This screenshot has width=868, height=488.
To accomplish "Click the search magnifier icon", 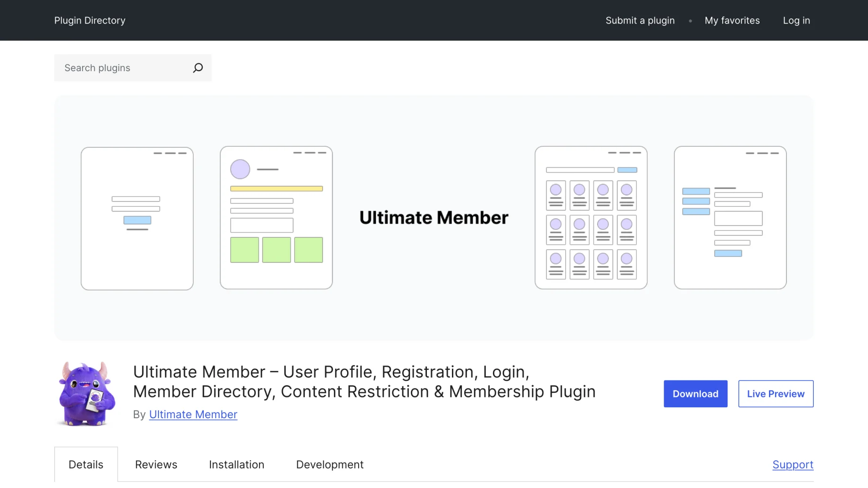I will (x=198, y=68).
